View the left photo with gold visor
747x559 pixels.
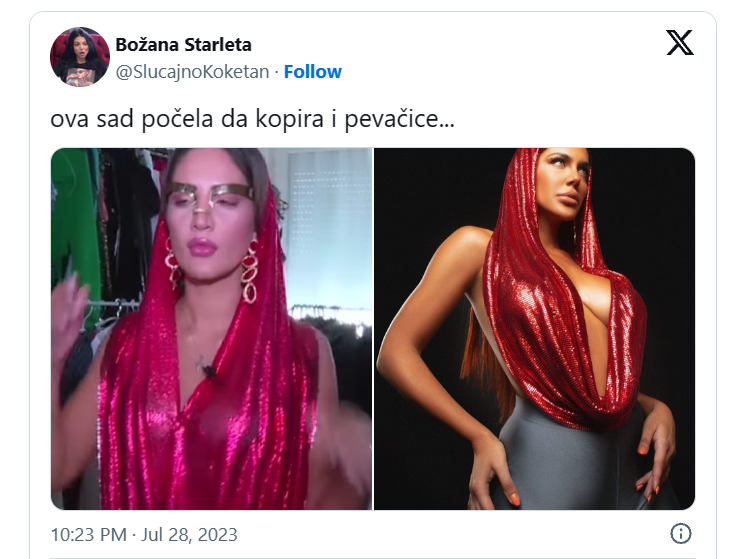[x=212, y=329]
